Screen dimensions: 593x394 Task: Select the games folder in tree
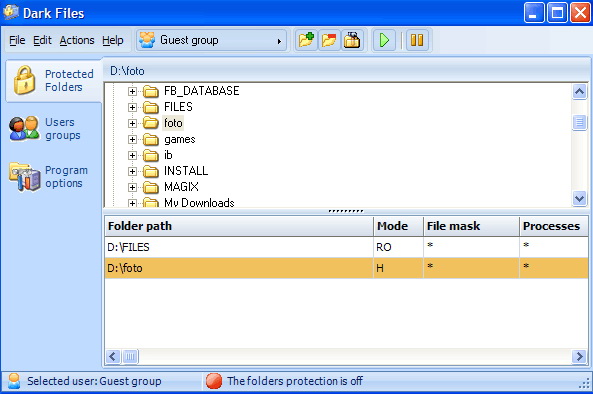(180, 140)
